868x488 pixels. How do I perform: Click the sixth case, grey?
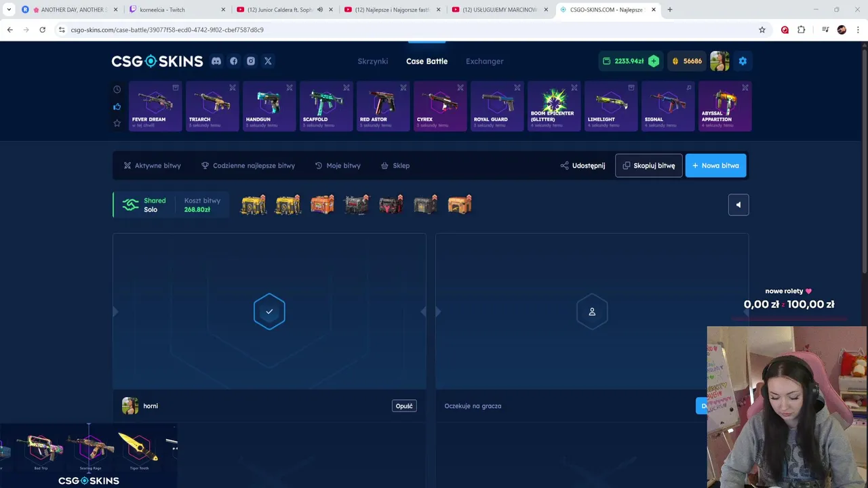click(425, 205)
